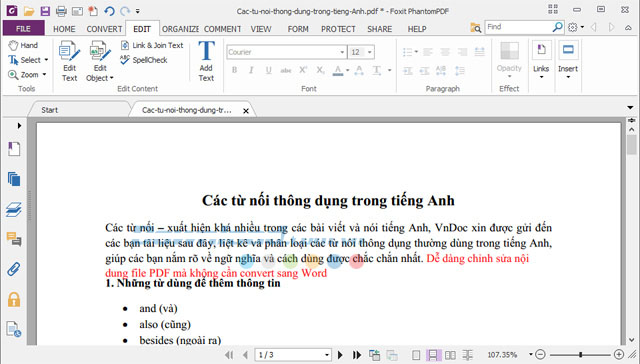Adjust the zoom level slider
Image resolution: width=640 pixels, height=364 pixels.
[x=580, y=355]
